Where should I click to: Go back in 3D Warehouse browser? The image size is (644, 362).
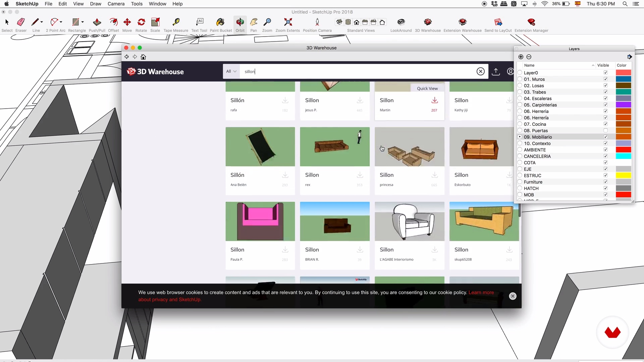point(126,57)
